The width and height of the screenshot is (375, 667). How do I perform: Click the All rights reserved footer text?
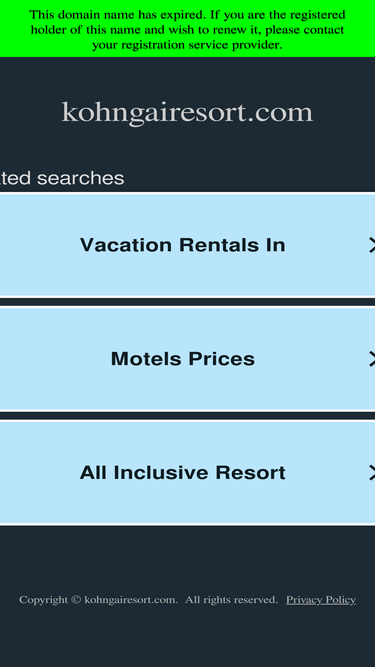(x=231, y=600)
